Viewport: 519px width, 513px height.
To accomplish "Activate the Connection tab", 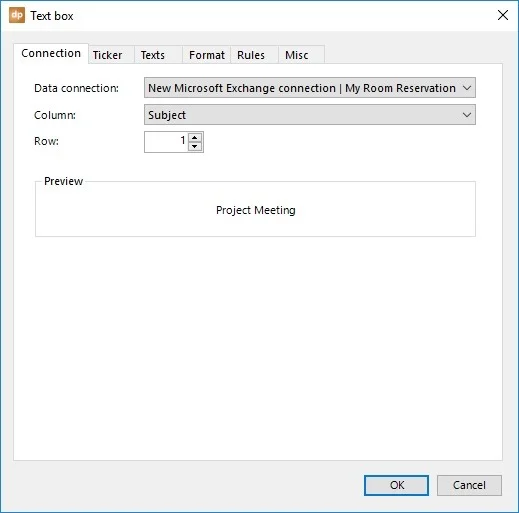I will pyautogui.click(x=51, y=53).
